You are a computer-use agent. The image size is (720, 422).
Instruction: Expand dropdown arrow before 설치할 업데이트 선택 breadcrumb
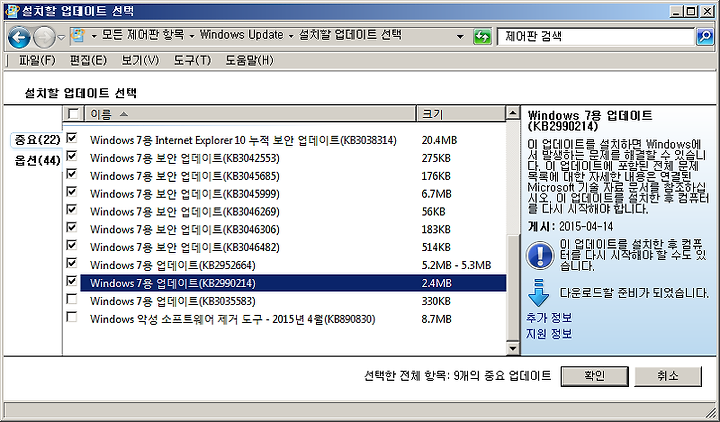[291, 36]
